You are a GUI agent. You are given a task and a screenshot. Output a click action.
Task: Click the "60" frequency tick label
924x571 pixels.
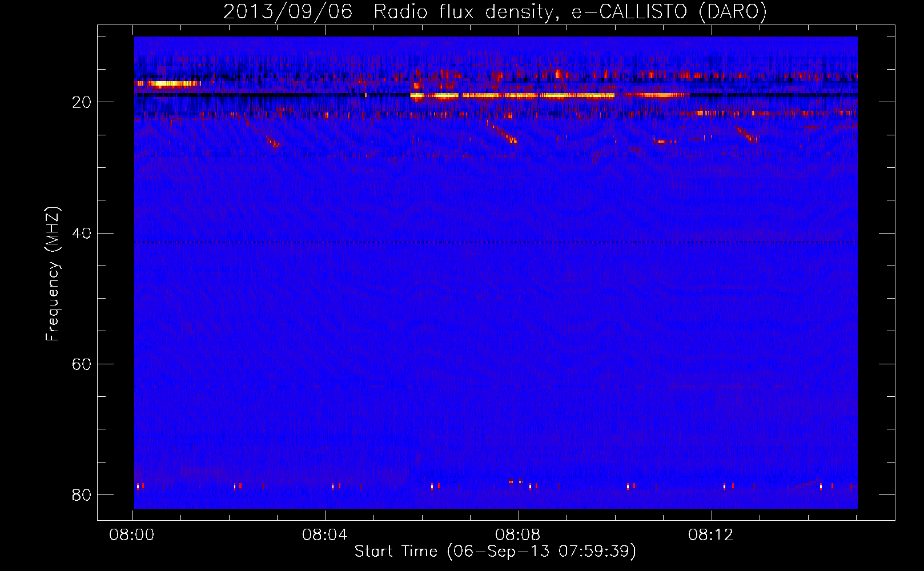click(81, 364)
